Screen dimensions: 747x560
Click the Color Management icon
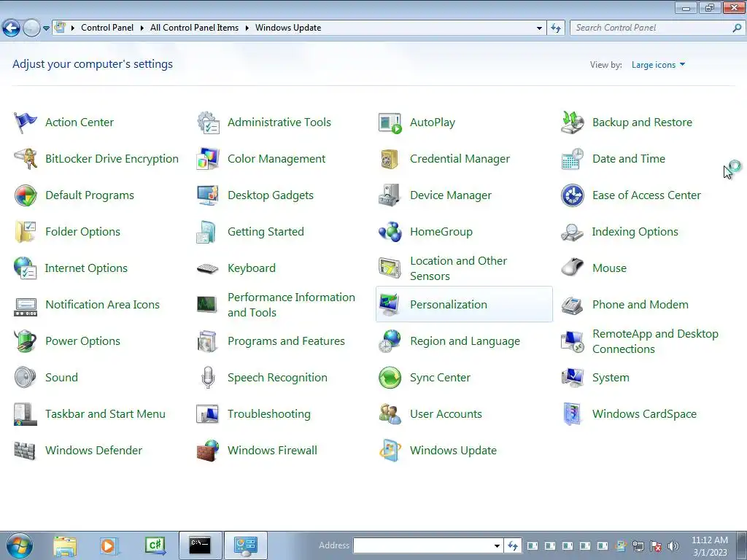click(x=208, y=159)
